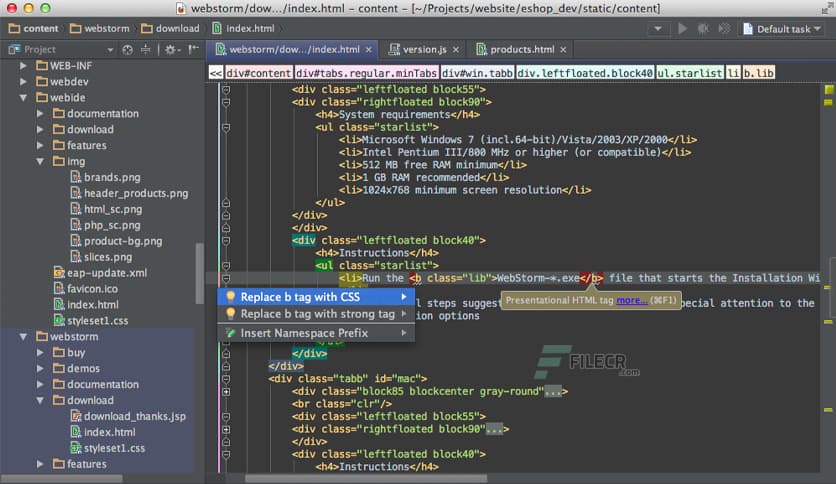Screen dimensions: 836x484
Task: Click the webstorm breadcrumb folder icon
Action: click(76, 29)
